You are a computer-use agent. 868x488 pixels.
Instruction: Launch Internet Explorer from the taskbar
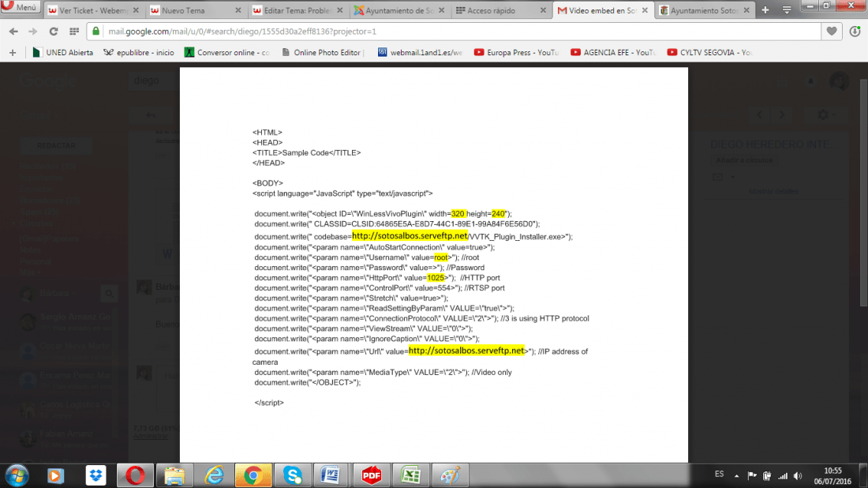[214, 476]
